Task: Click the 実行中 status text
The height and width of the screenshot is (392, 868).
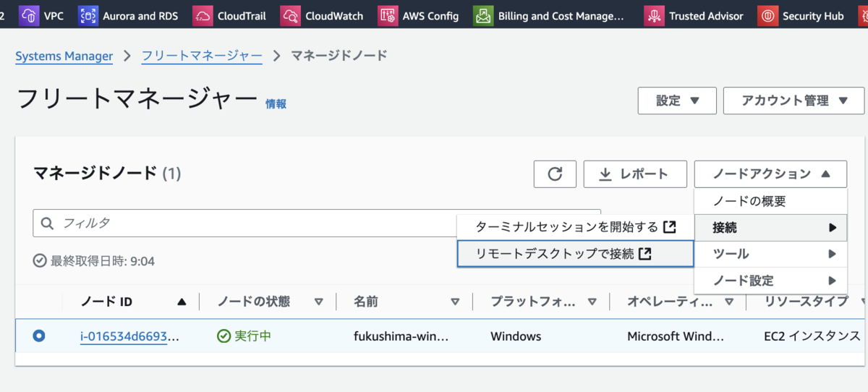Action: (x=252, y=336)
